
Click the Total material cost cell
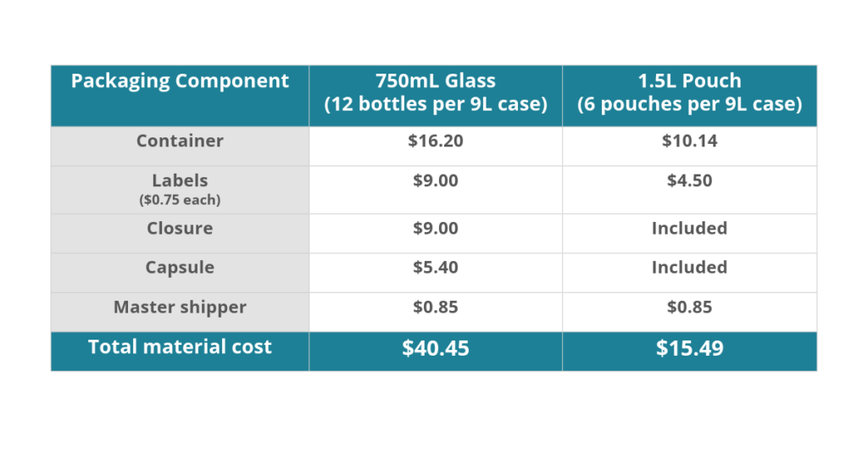pyautogui.click(x=180, y=352)
